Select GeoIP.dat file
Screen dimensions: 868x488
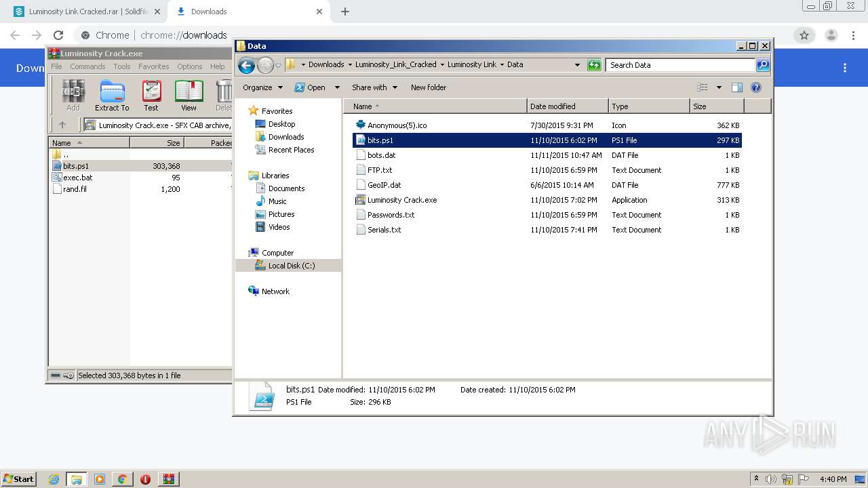pyautogui.click(x=547, y=185)
